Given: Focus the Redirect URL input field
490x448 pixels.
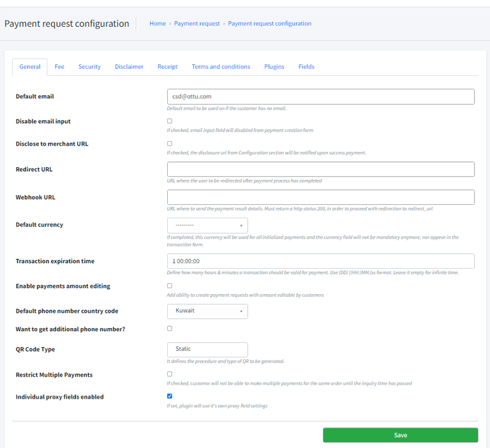Looking at the screenshot, I should point(320,169).
